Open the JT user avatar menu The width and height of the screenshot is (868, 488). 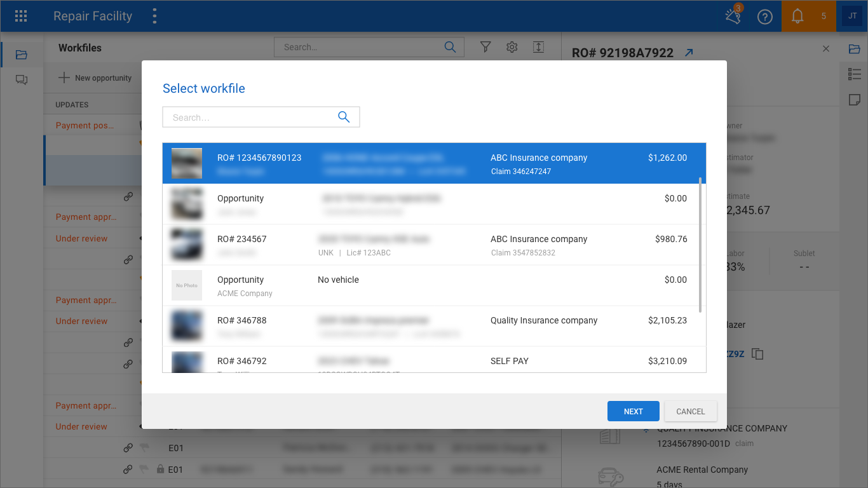[x=851, y=16]
